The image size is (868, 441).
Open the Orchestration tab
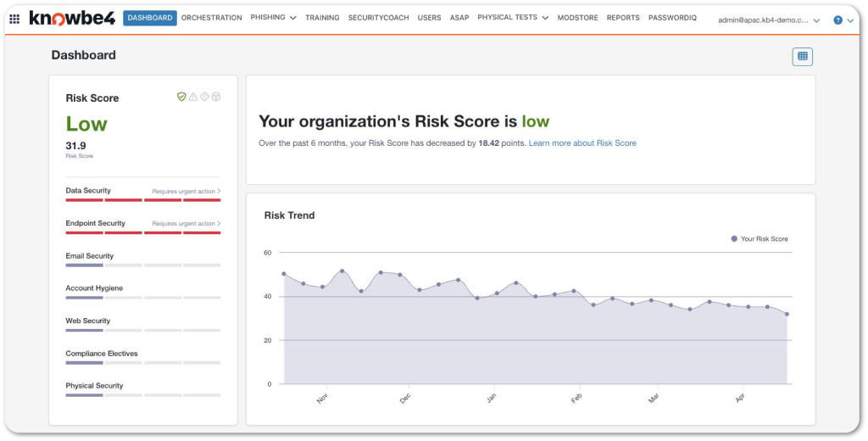(211, 18)
